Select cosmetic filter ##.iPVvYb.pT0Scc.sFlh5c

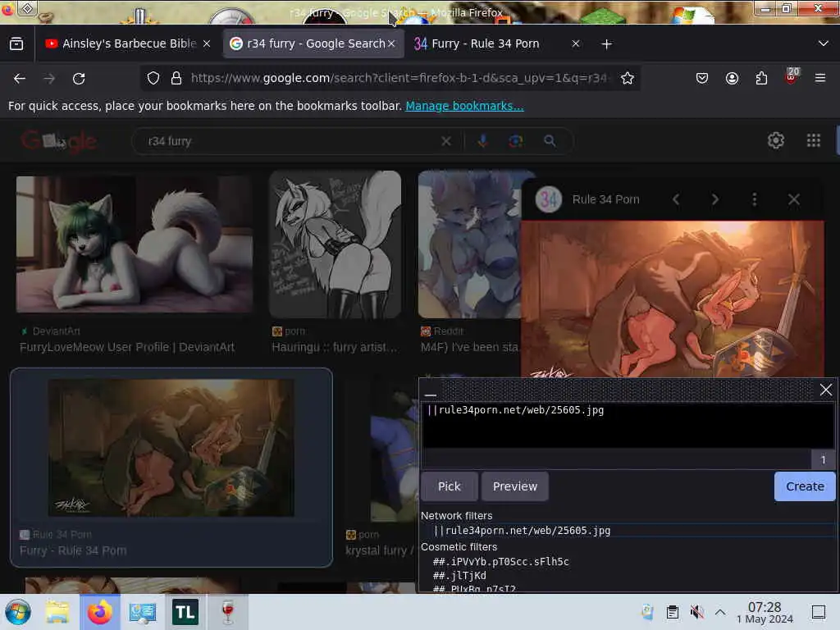point(501,561)
